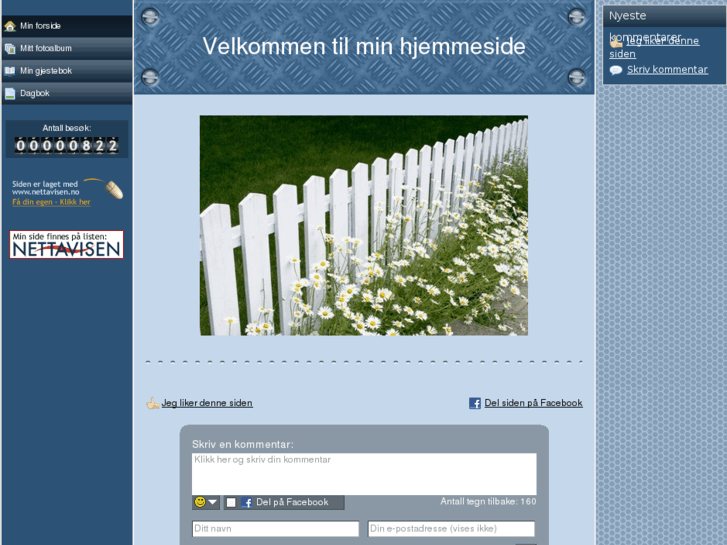Click Skriv kommentar link in sidebar
727x545 pixels.
point(667,70)
